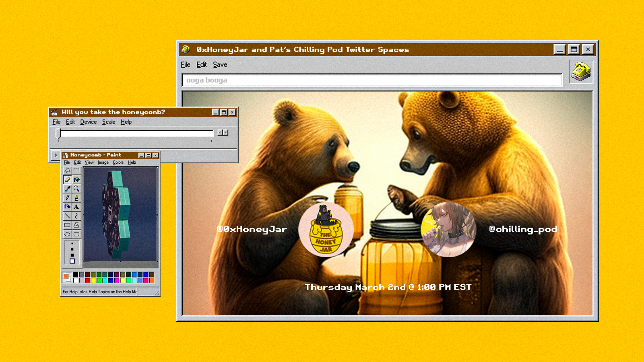Pick the brown swatch in Paint palette
Screen dimensions: 644x362
[x=152, y=274]
